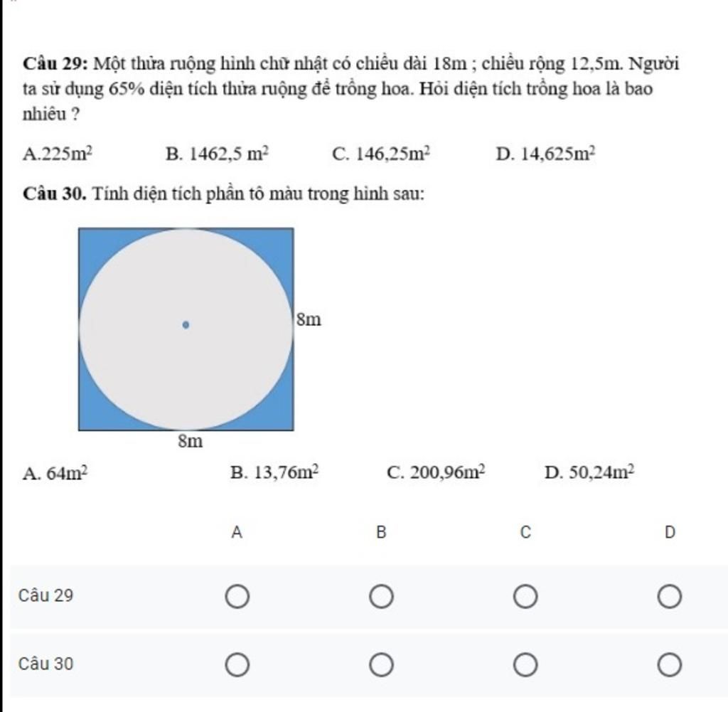Choose option C radio for Câu 29
The width and height of the screenshot is (728, 712).
point(525,597)
